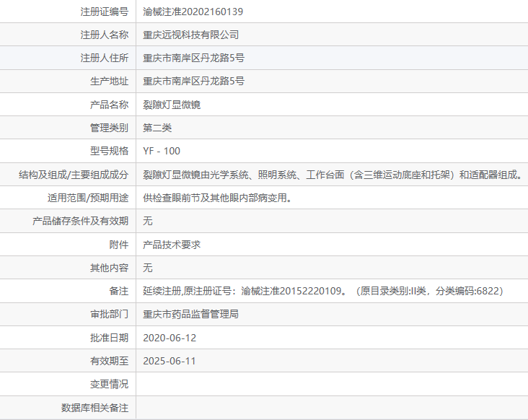Click the 注册证编号 label
The image size is (528, 420).
pos(105,12)
